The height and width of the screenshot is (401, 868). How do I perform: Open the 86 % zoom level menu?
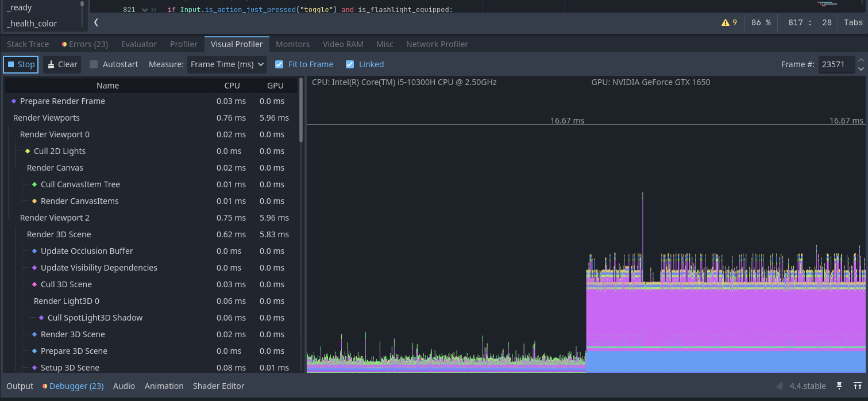coord(760,22)
